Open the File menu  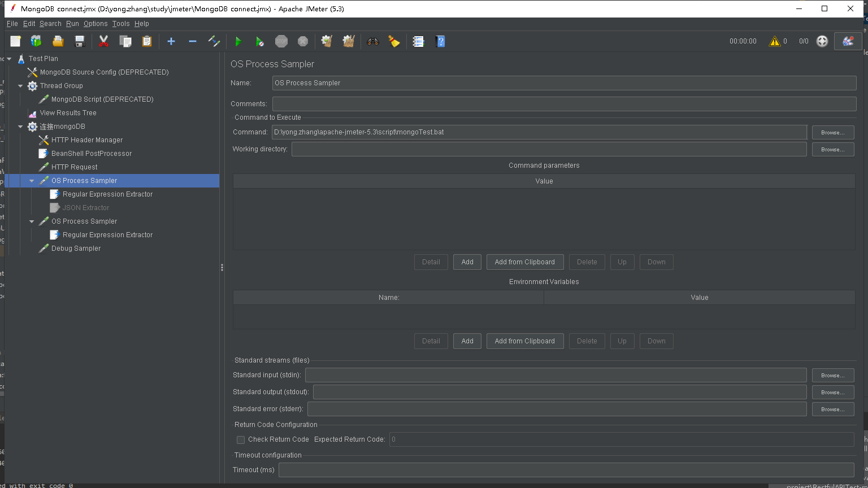tap(12, 24)
